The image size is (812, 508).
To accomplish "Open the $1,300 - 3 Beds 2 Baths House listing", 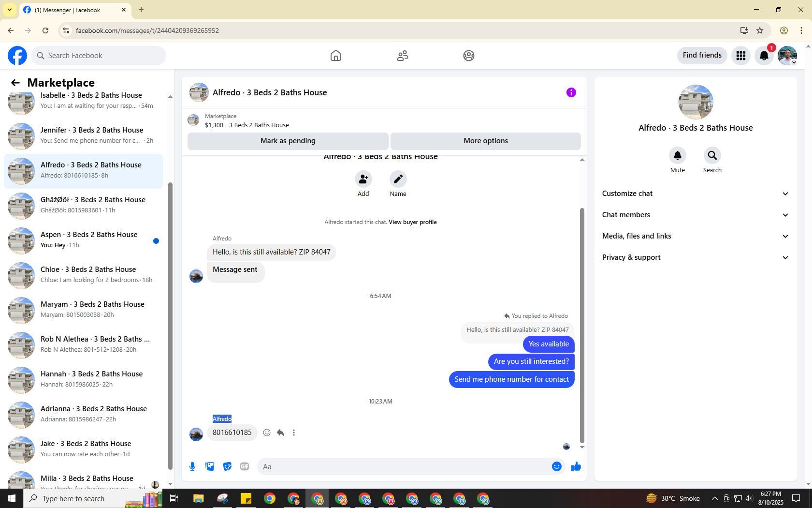I will (x=246, y=125).
